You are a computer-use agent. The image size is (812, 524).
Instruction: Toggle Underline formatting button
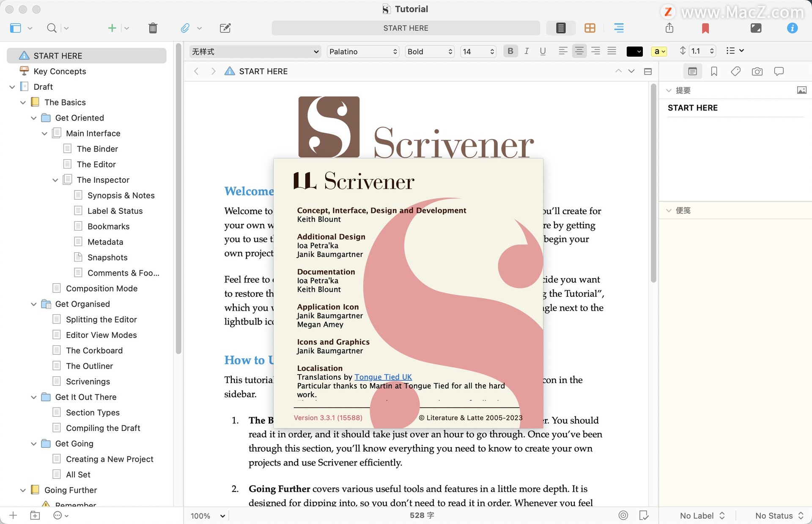pos(543,51)
